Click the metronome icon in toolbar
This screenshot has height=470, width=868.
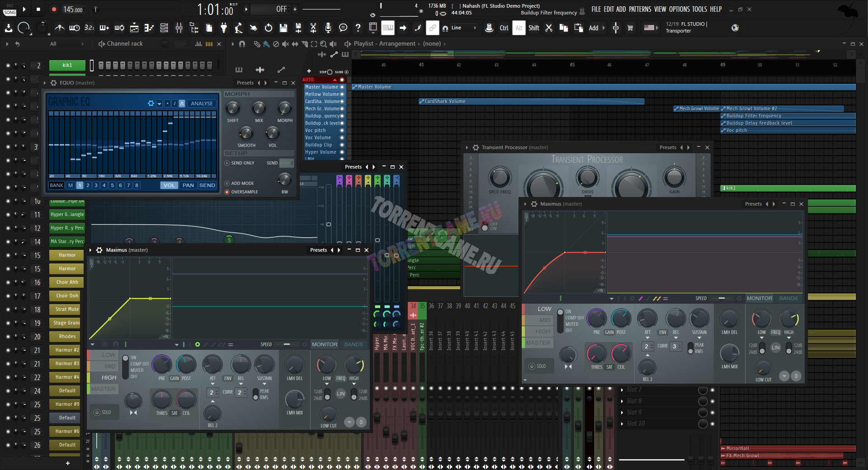[x=59, y=28]
